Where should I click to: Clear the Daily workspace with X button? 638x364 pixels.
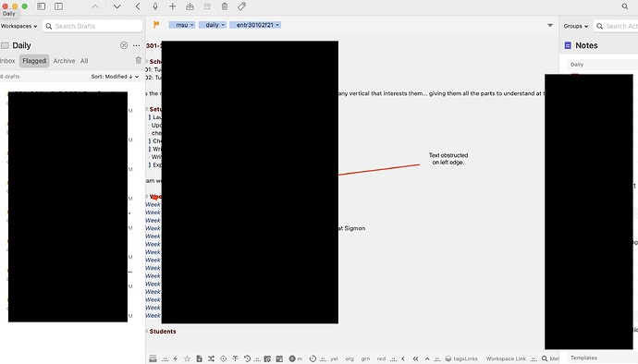coord(124,45)
